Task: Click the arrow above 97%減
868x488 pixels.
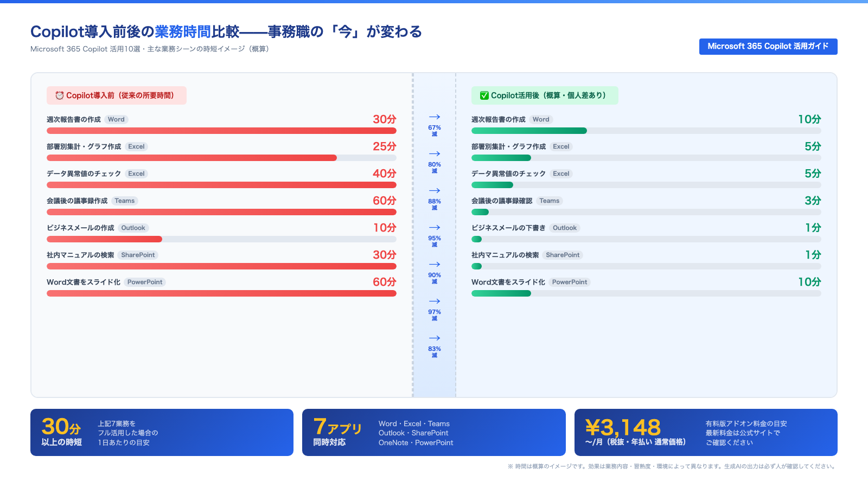Action: click(435, 301)
